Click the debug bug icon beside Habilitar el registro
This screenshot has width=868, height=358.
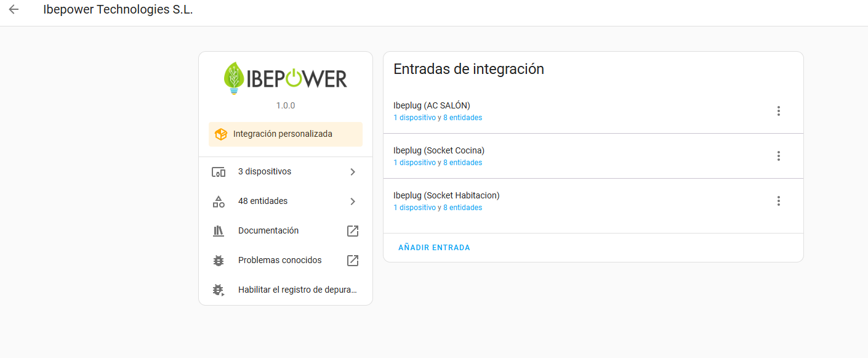[x=219, y=290]
